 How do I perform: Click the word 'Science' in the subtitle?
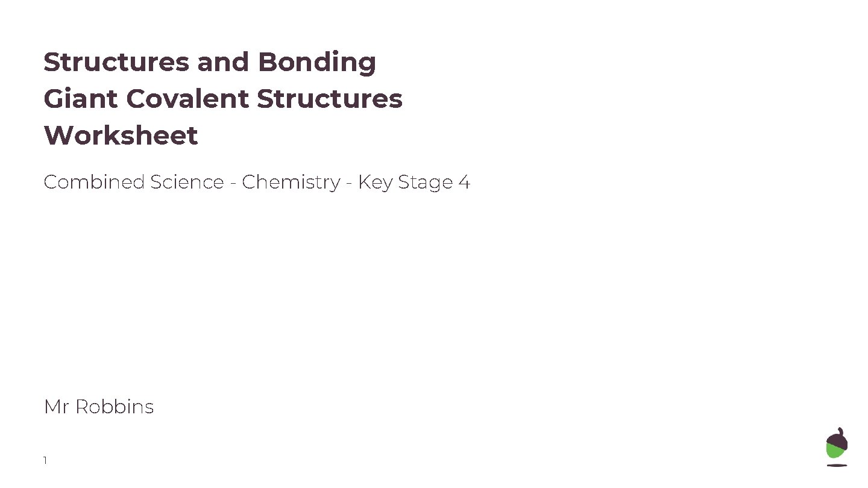pyautogui.click(x=187, y=182)
